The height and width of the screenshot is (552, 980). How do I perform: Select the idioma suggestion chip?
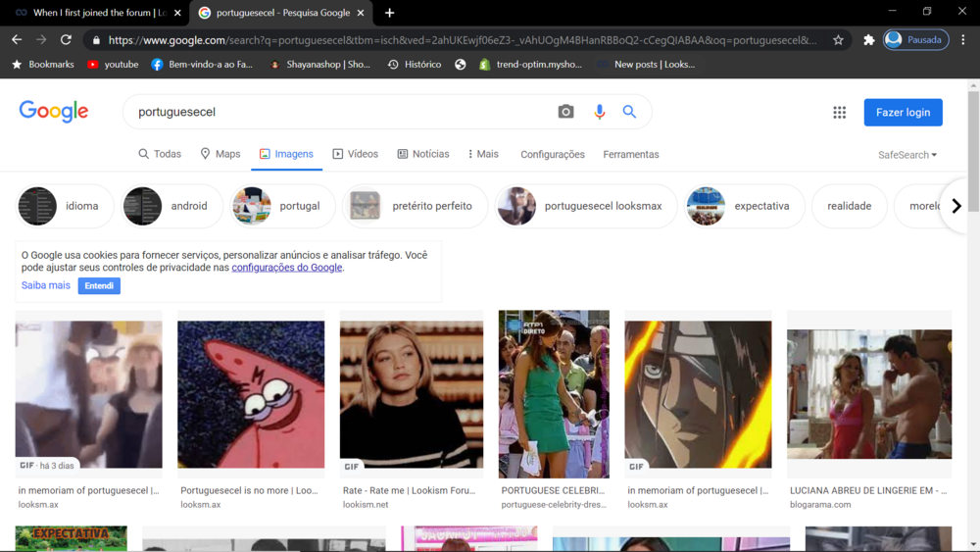point(65,206)
